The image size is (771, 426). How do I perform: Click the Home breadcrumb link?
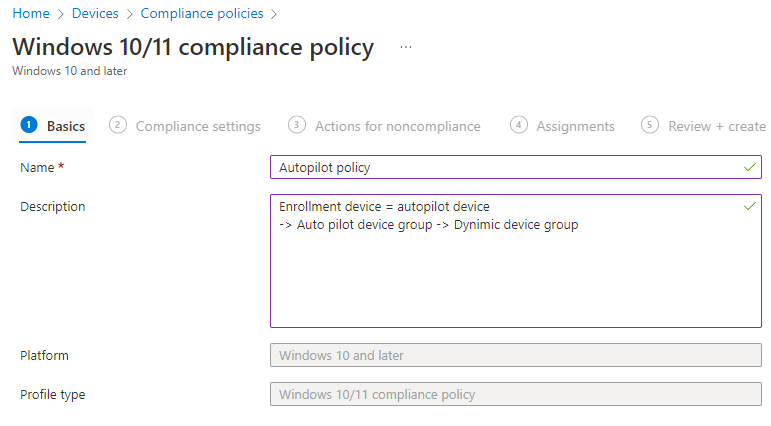(x=31, y=14)
